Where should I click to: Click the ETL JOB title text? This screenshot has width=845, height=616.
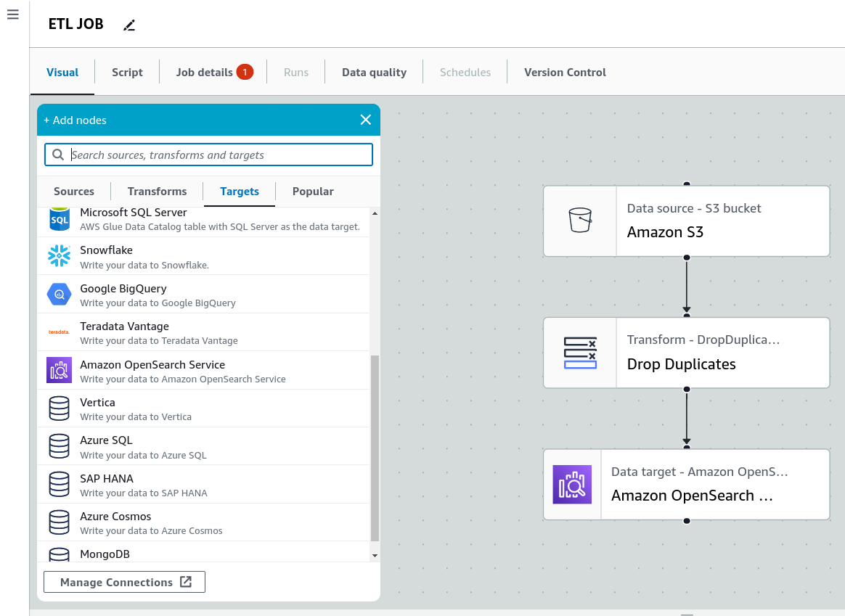tap(76, 24)
